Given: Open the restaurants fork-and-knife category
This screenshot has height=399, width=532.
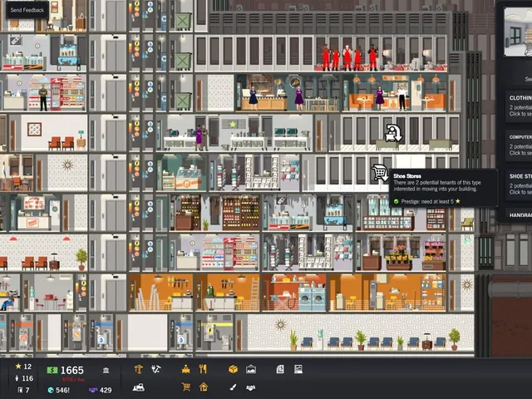Looking at the screenshot, I should coord(203,369).
